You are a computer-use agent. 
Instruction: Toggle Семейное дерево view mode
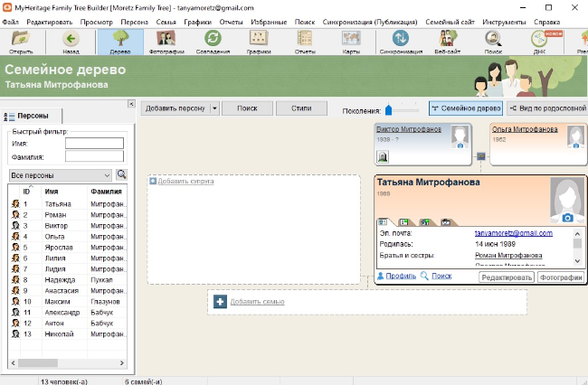pos(466,108)
